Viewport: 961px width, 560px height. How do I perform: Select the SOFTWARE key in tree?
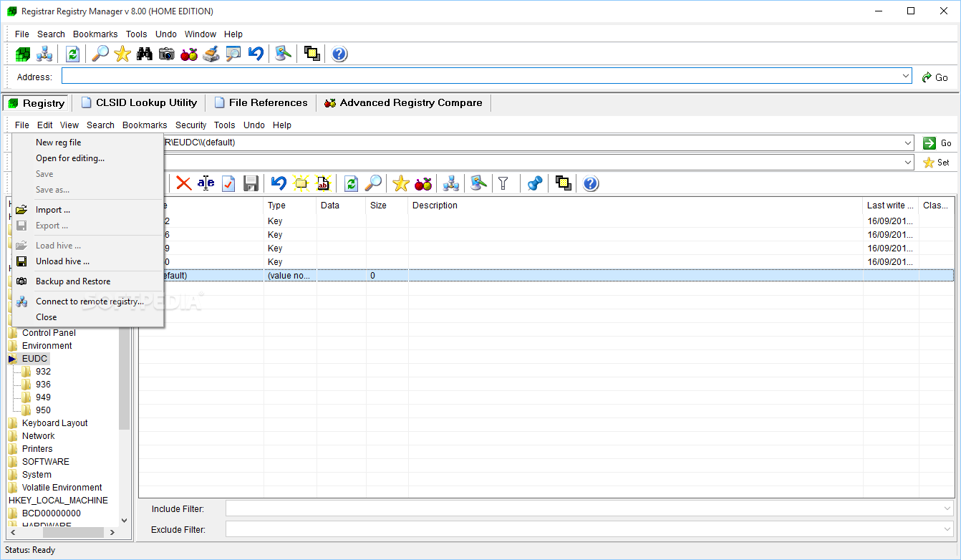(46, 462)
